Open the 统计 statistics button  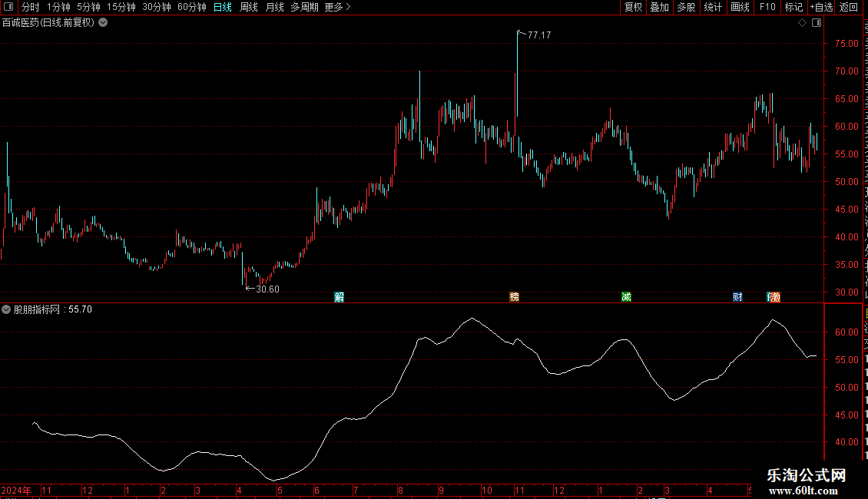tap(712, 7)
